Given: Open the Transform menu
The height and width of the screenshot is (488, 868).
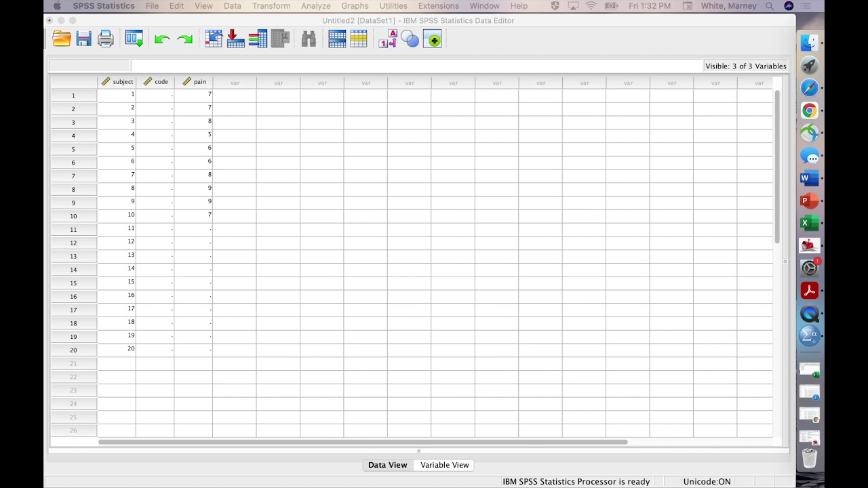Looking at the screenshot, I should (x=271, y=6).
